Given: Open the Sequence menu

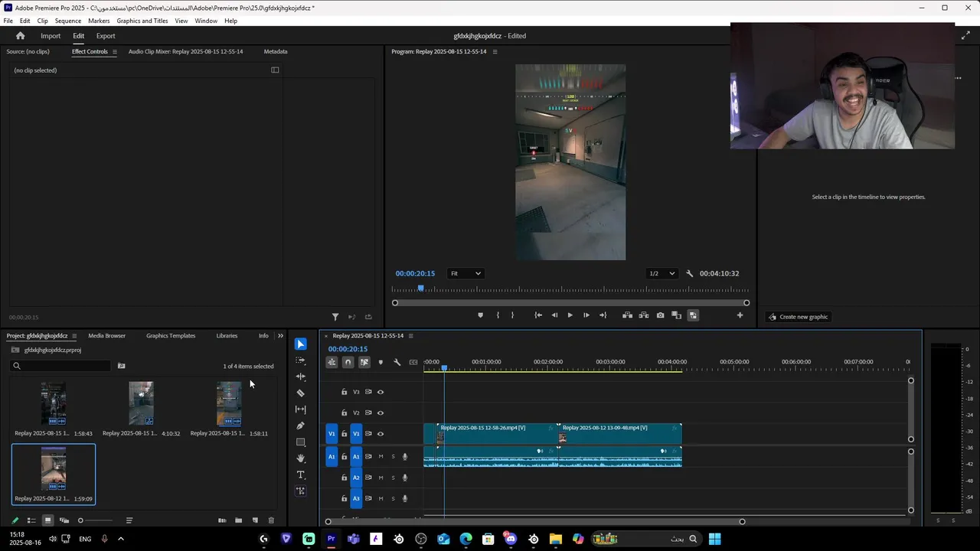Looking at the screenshot, I should tap(68, 21).
